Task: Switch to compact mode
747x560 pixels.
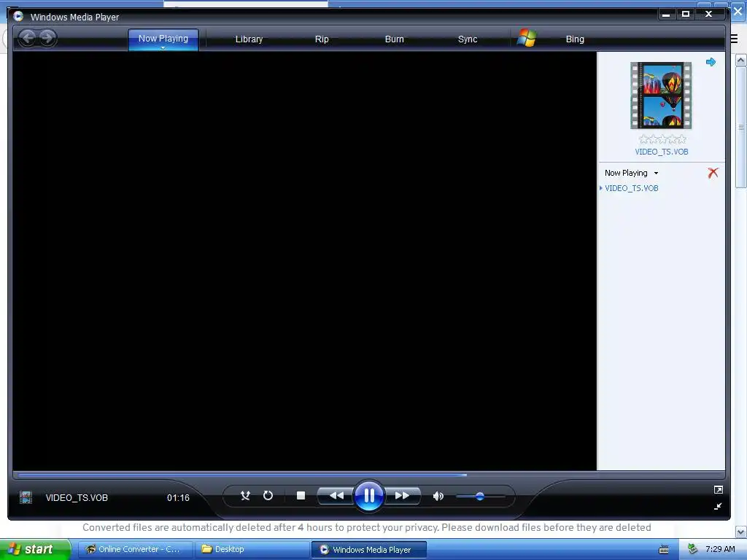Action: (718, 506)
